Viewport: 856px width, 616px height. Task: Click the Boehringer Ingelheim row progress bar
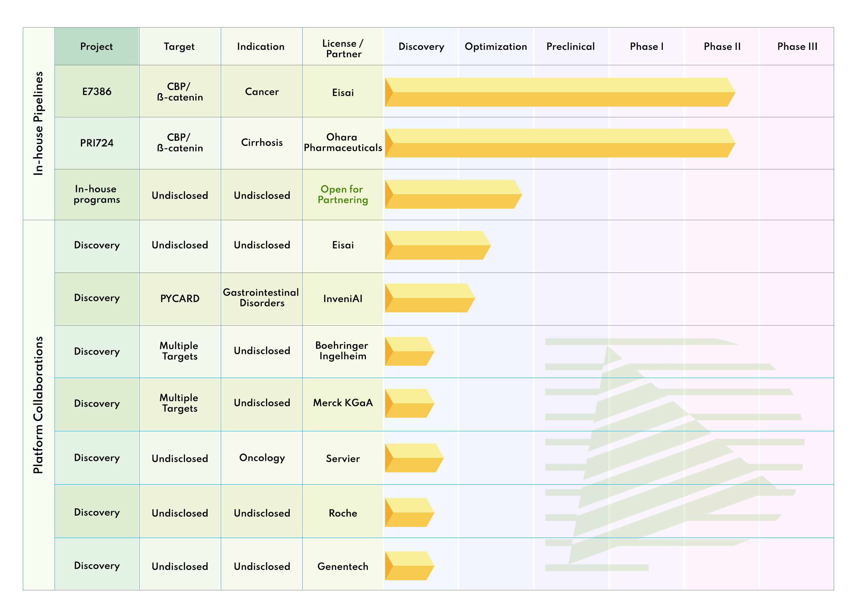click(410, 351)
